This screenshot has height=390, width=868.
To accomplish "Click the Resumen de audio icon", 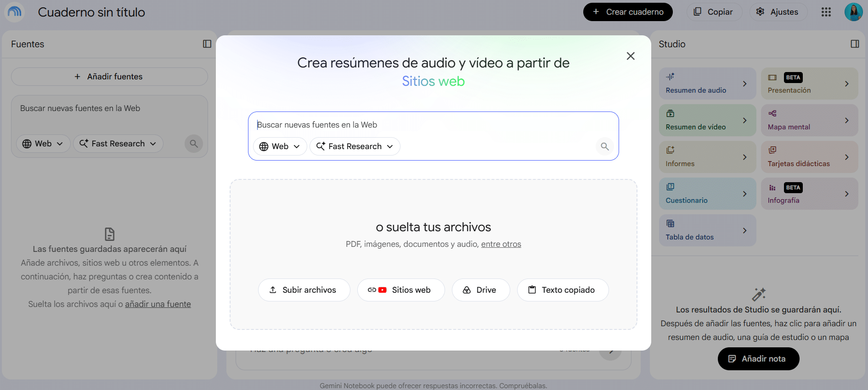I will pyautogui.click(x=671, y=77).
